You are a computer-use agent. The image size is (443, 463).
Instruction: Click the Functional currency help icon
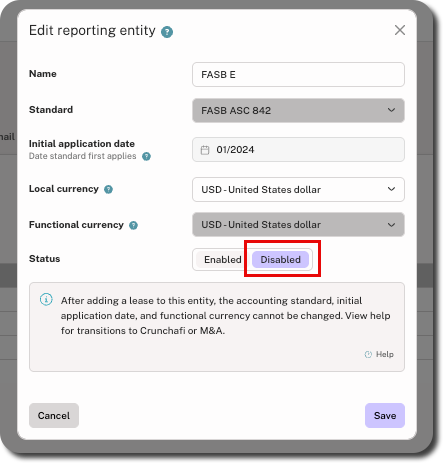(133, 225)
